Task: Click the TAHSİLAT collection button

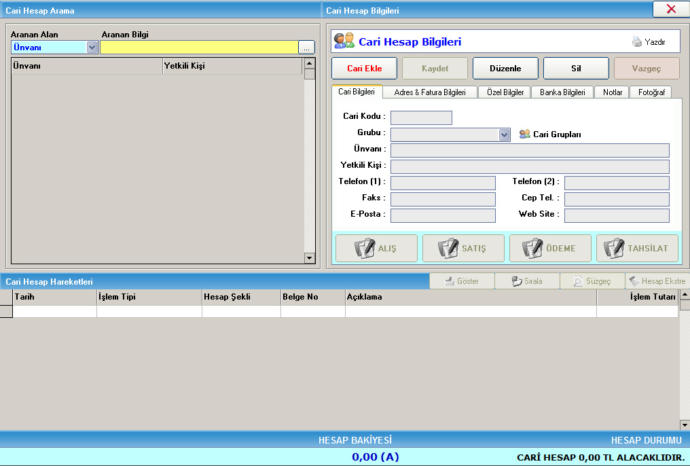Action: pos(637,248)
